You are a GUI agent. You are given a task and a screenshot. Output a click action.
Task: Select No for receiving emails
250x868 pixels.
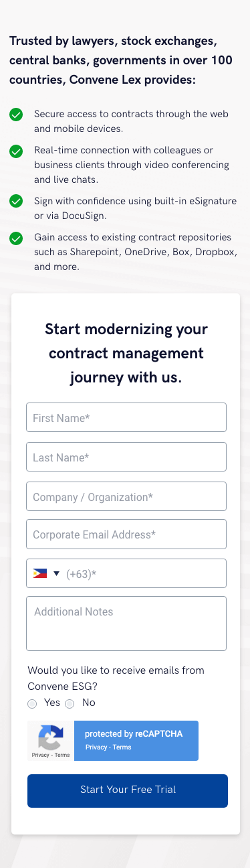tap(70, 703)
